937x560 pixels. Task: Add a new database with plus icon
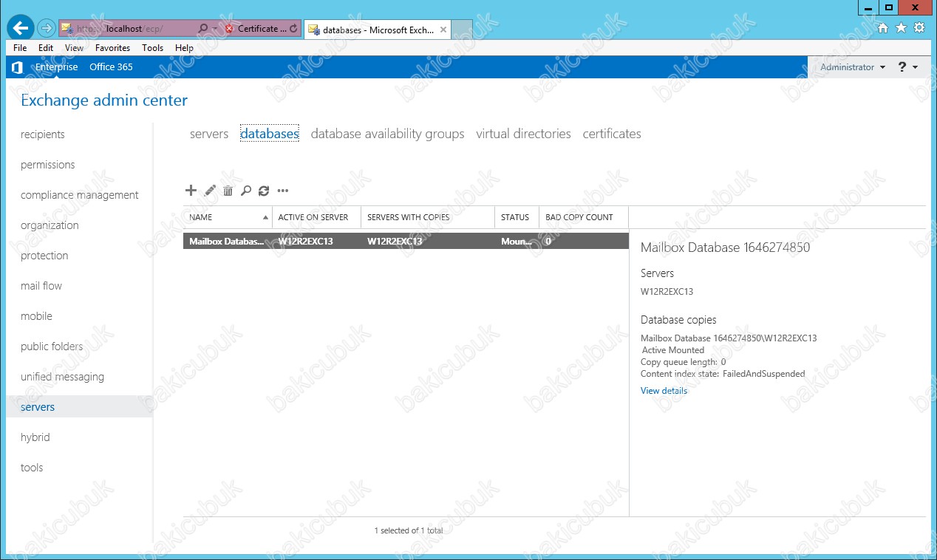[x=191, y=191]
